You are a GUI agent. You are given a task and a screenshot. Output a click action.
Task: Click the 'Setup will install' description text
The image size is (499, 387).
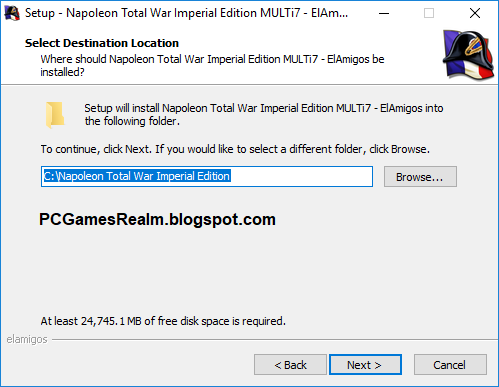point(264,114)
